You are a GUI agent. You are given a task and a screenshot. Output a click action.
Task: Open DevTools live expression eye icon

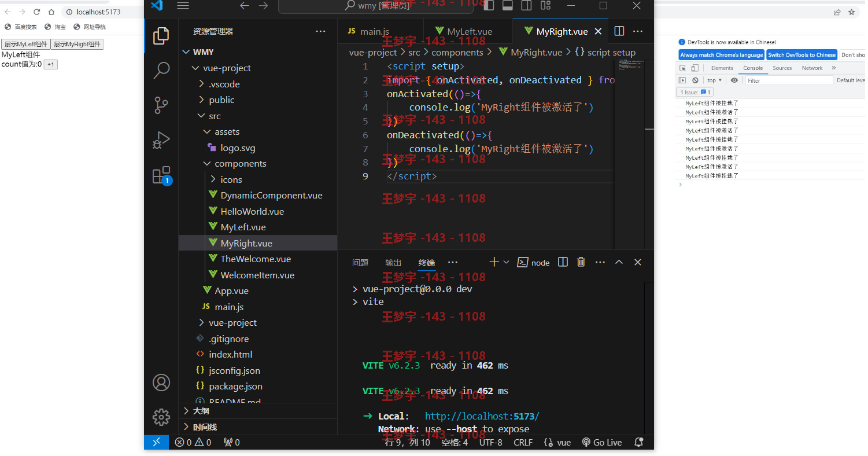tap(734, 80)
